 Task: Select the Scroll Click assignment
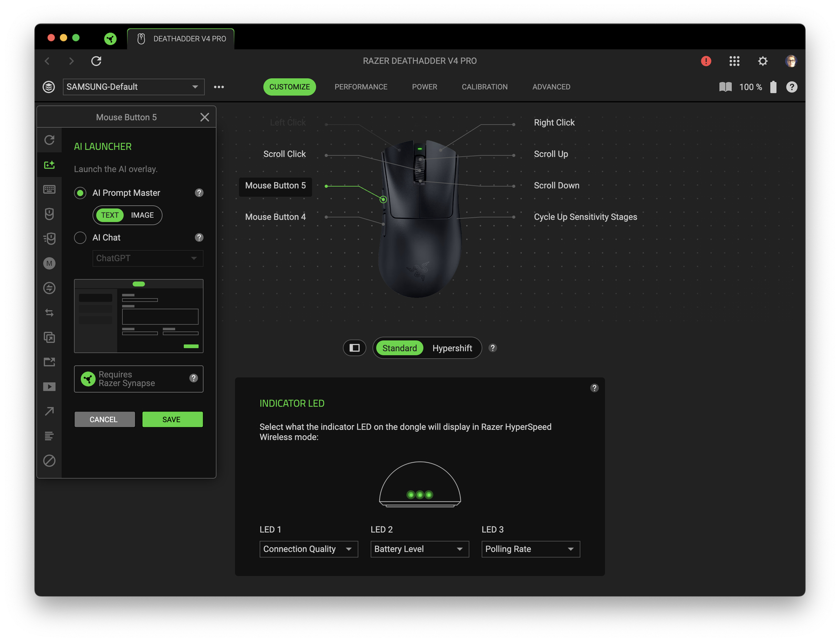click(x=285, y=154)
